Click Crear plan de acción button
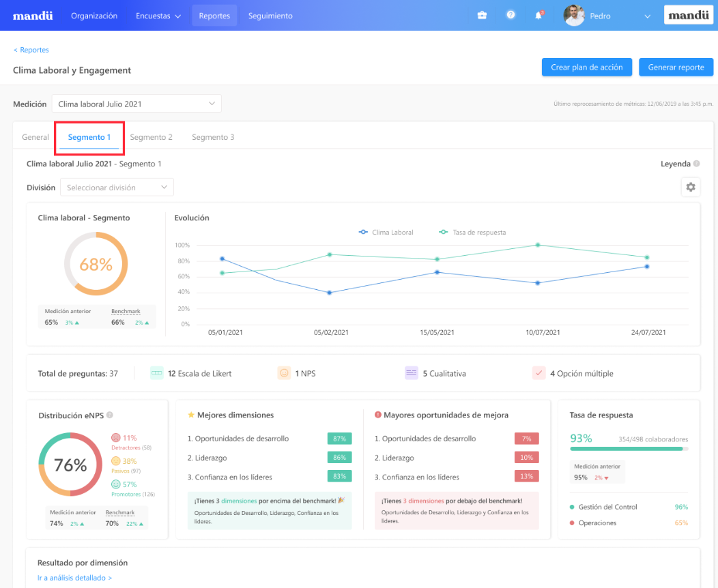 pos(586,68)
